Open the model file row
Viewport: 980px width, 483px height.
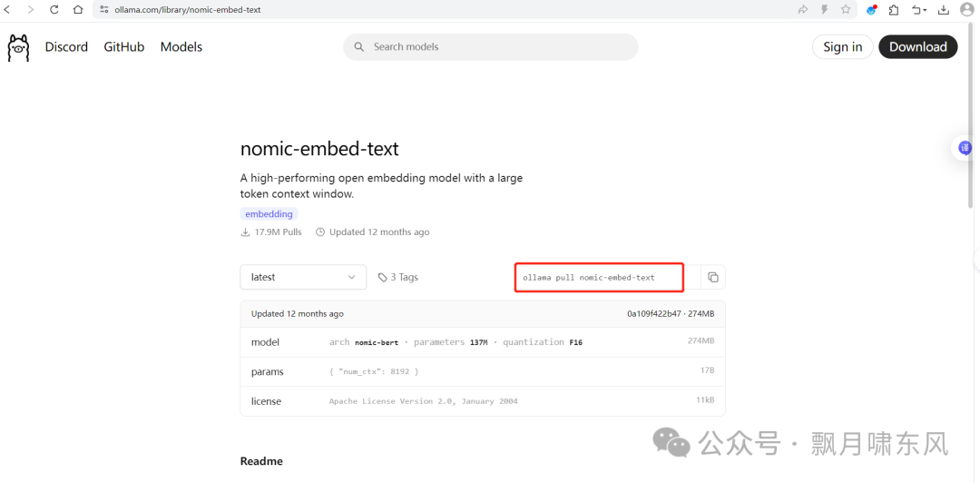483,342
